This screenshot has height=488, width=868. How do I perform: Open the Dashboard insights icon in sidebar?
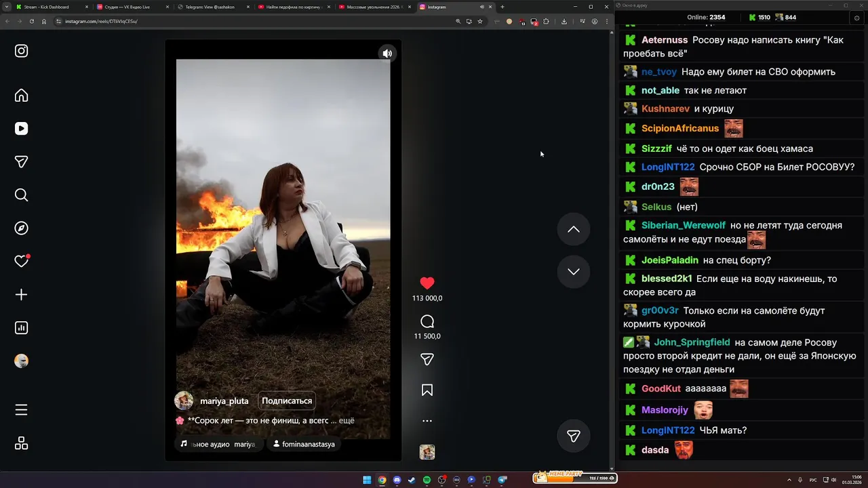[x=21, y=328]
